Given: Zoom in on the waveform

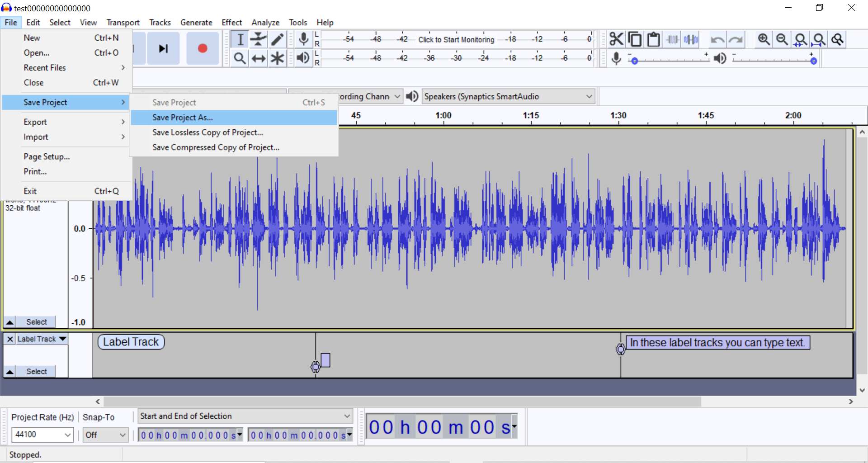Looking at the screenshot, I should click(x=764, y=40).
